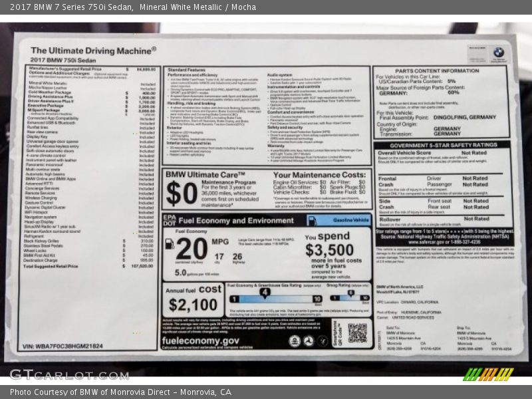Click the 'Black Kidney Grilles' priced item
532x399 pixels.
point(88,241)
